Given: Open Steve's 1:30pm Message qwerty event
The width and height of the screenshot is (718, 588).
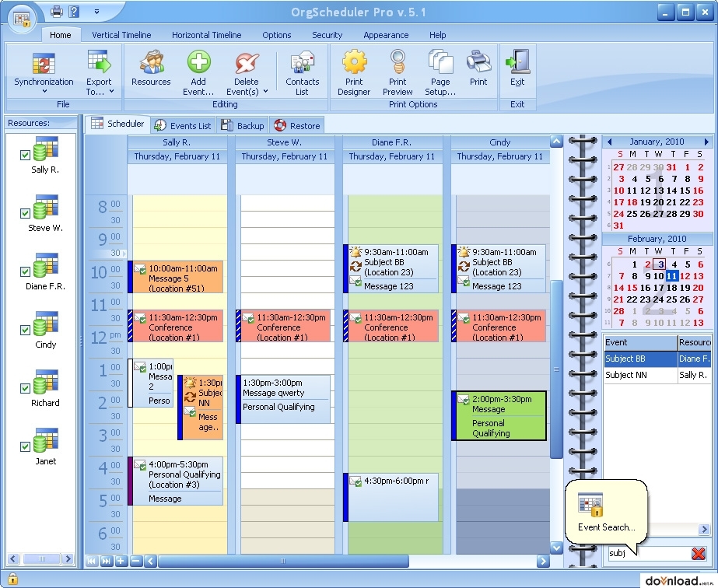Looking at the screenshot, I should pyautogui.click(x=283, y=399).
